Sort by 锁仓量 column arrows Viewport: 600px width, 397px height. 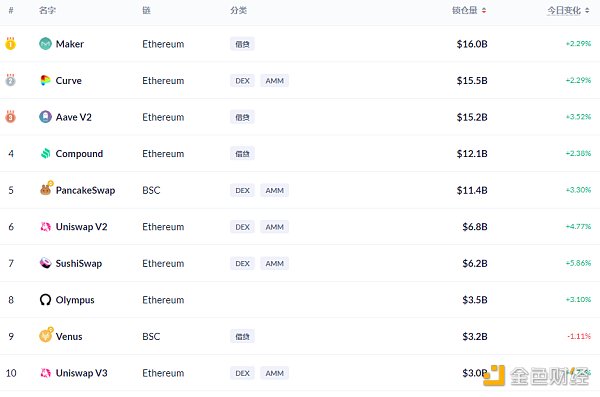pyautogui.click(x=484, y=11)
